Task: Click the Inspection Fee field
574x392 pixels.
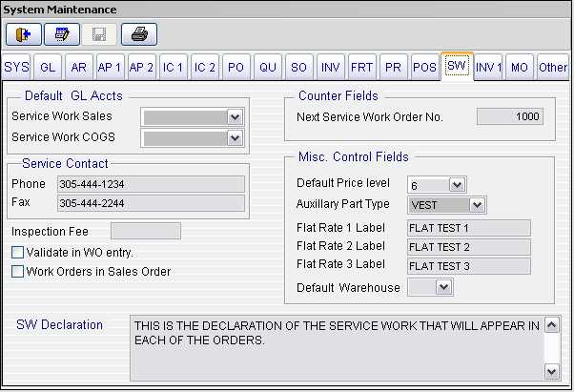Action: pos(146,231)
